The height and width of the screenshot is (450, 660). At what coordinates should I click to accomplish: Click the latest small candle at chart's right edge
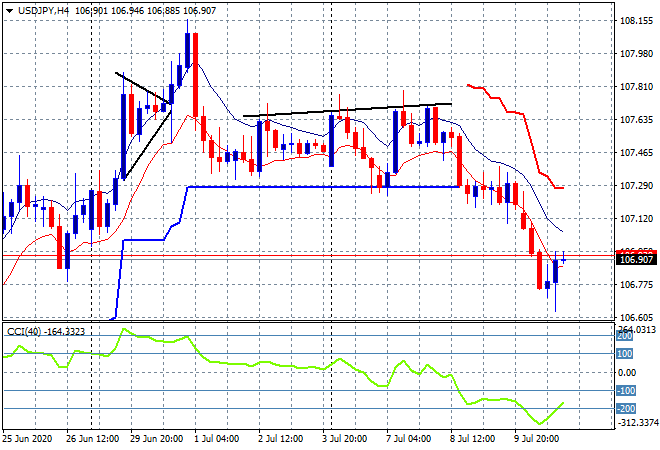coord(563,260)
